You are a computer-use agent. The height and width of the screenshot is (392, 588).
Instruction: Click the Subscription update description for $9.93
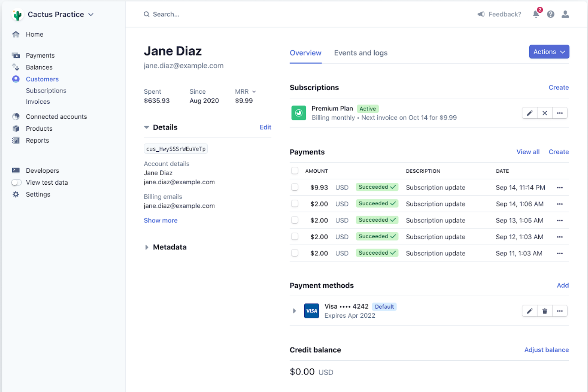click(435, 187)
